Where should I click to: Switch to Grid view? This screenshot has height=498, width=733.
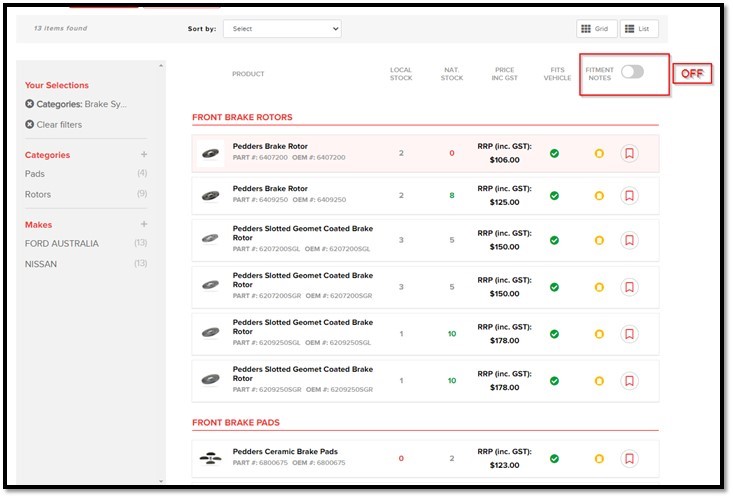(x=596, y=29)
